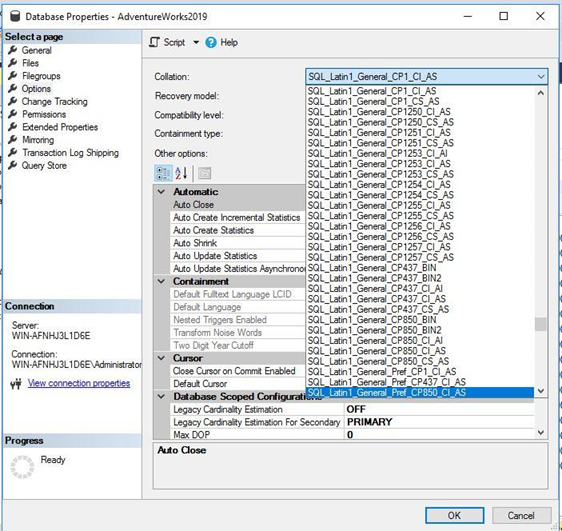Viewport: 562px width, 531px height.
Task: Collapse the Containment category
Action: pos(162,281)
